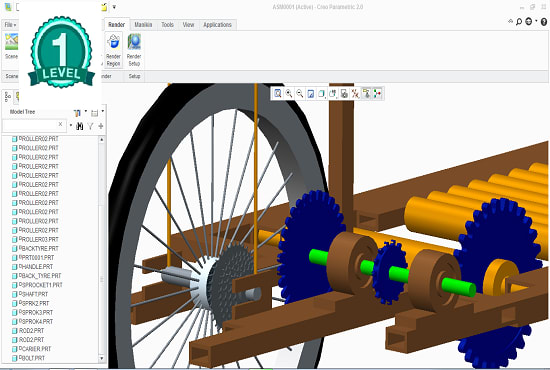This screenshot has height=370, width=550.
Task: Toggle the Spin Center display
Action: pyautogui.click(x=377, y=93)
